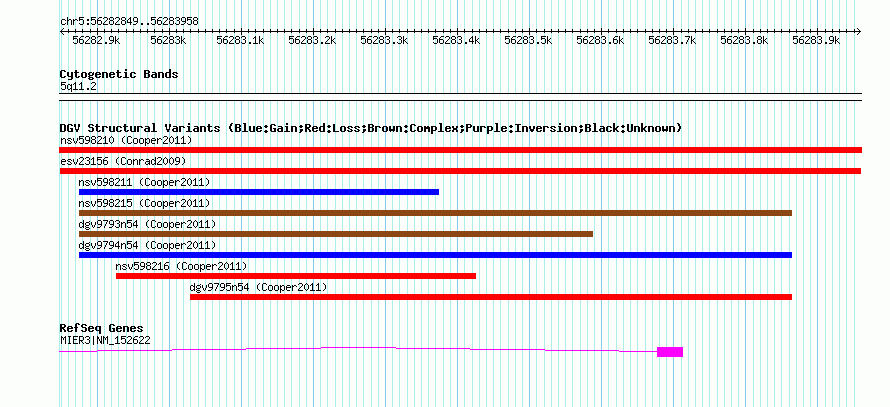Viewport: 890px width, 407px height.
Task: Click the blue dgv9794n54 gain bar
Action: pos(435,255)
